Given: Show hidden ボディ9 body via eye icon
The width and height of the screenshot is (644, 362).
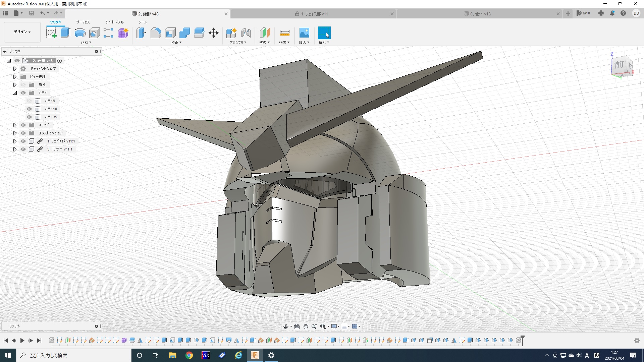Looking at the screenshot, I should (29, 101).
